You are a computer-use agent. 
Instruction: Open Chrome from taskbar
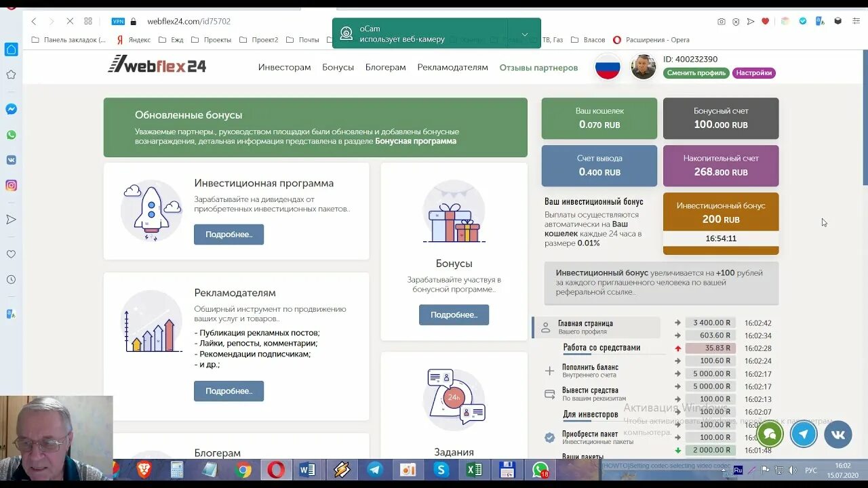click(243, 470)
